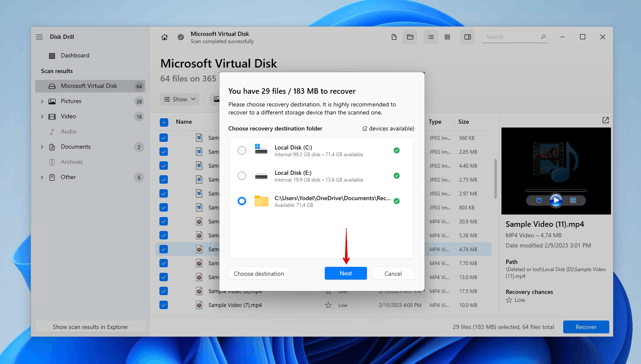Image resolution: width=641 pixels, height=364 pixels.
Task: Click the preview playback progress bar
Action: 556,190
